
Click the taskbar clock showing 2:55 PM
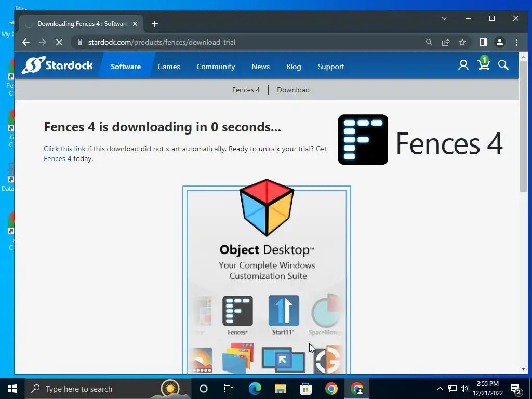487,389
